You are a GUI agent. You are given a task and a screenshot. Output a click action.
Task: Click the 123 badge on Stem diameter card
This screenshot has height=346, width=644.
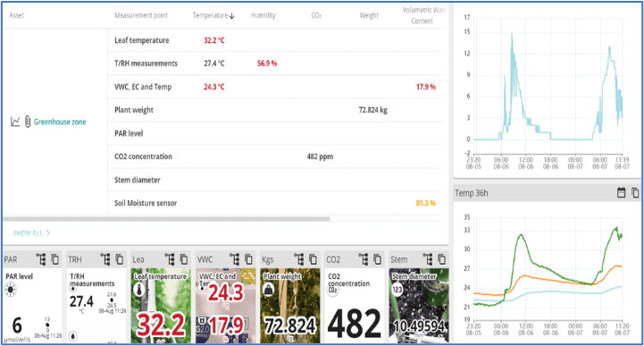(397, 290)
